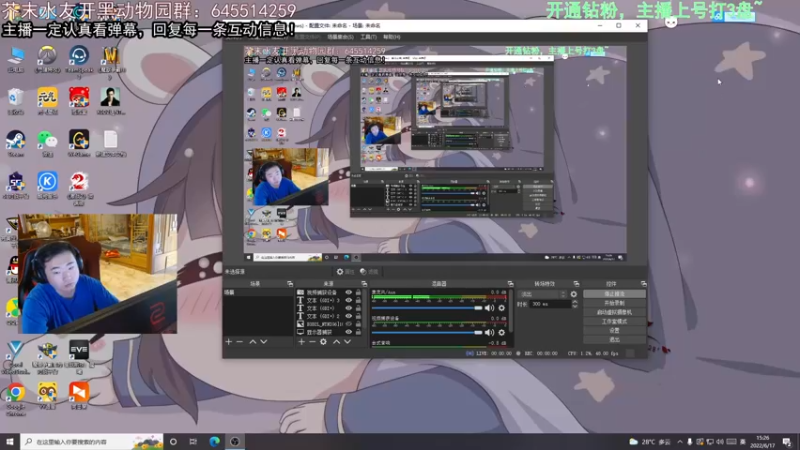
Task: Click Start Recording button in Controls
Action: (x=614, y=303)
